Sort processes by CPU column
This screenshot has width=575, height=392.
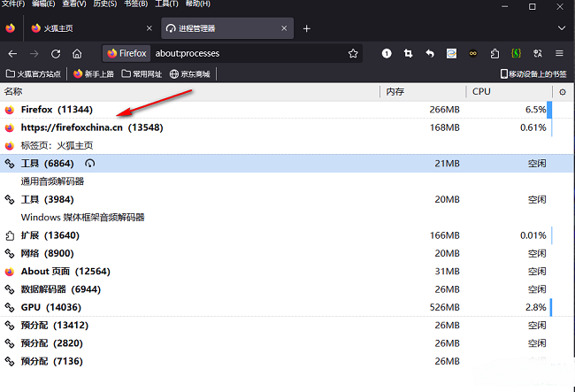509,92
